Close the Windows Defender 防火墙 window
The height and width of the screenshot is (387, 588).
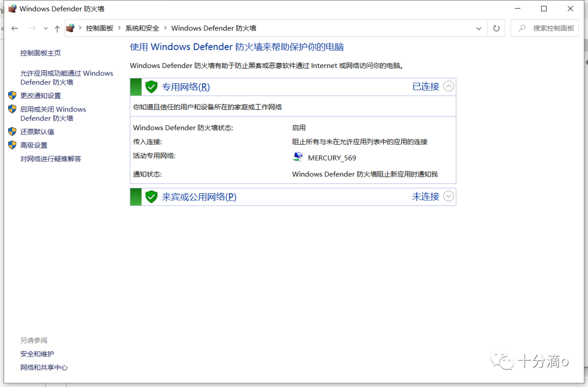571,9
